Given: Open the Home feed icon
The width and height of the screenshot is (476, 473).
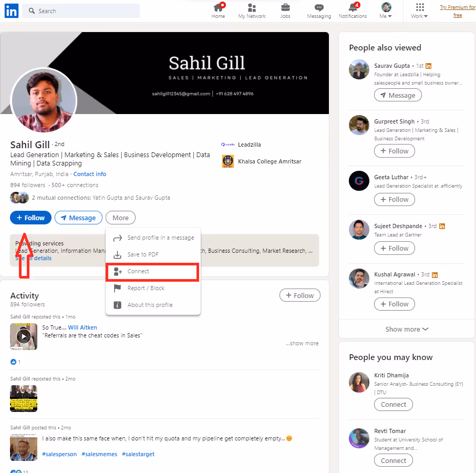Looking at the screenshot, I should pyautogui.click(x=218, y=11).
